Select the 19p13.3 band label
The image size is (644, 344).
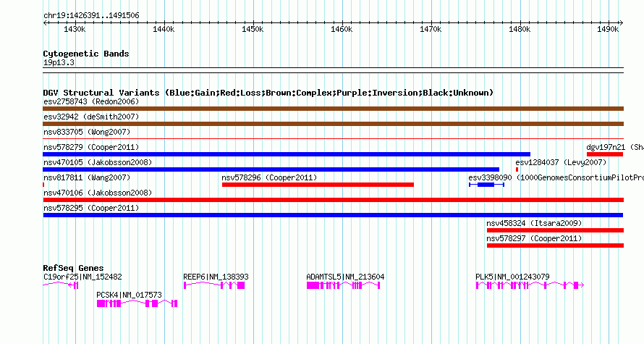[59, 63]
